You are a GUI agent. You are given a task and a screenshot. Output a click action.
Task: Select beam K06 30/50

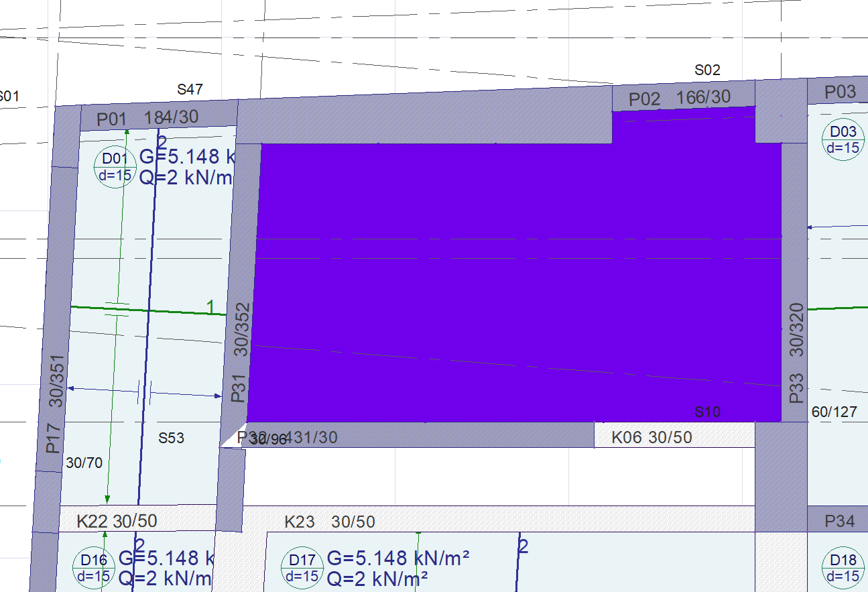click(x=652, y=438)
